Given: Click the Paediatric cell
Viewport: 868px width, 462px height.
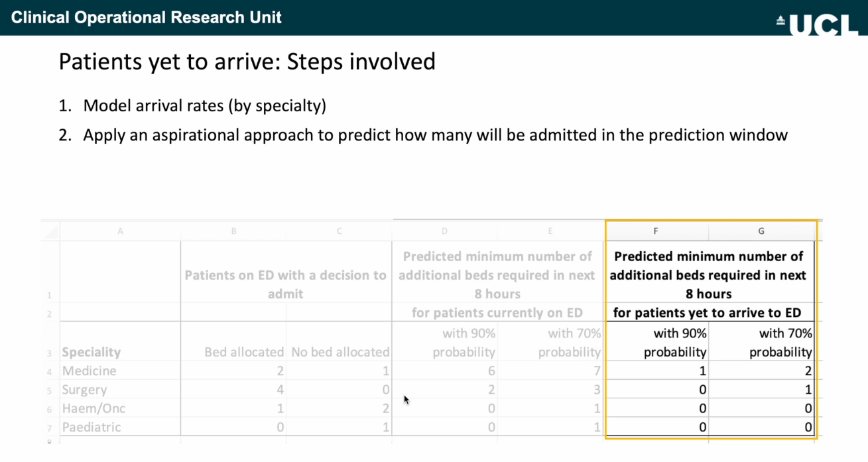Looking at the screenshot, I should pyautogui.click(x=92, y=428).
